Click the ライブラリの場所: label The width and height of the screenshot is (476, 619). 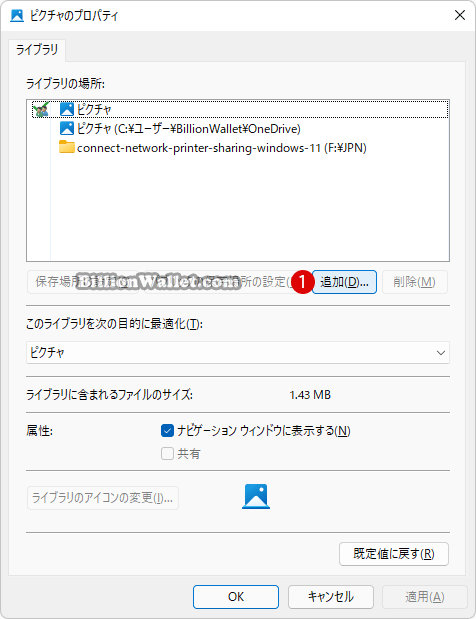tap(66, 84)
